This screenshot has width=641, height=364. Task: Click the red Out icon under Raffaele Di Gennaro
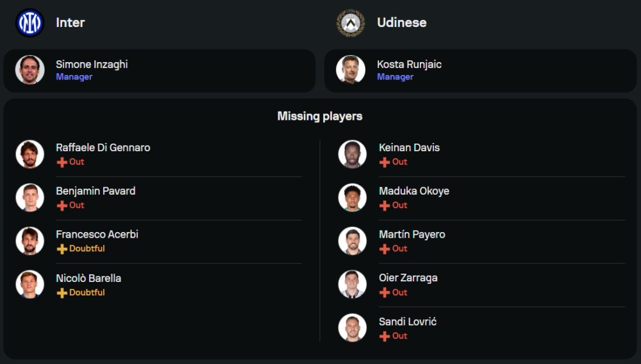62,162
